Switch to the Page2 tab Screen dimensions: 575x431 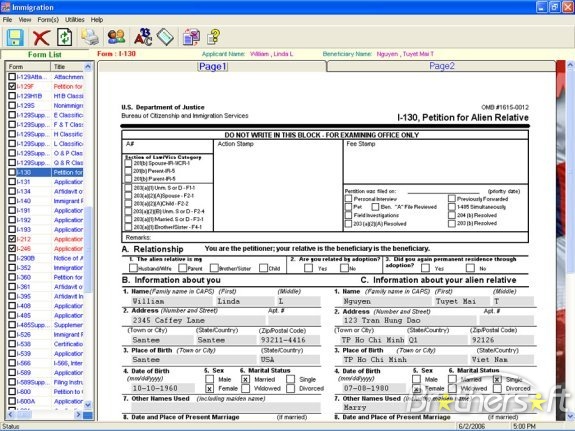442,66
